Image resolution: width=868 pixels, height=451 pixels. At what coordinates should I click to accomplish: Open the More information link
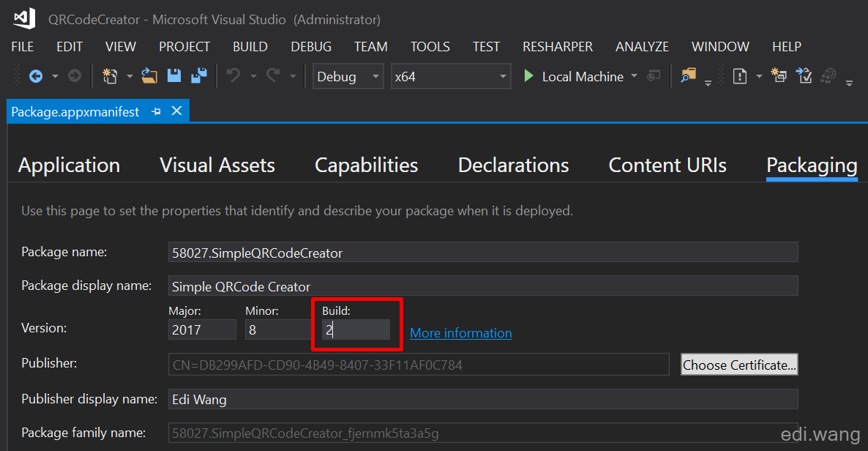460,333
